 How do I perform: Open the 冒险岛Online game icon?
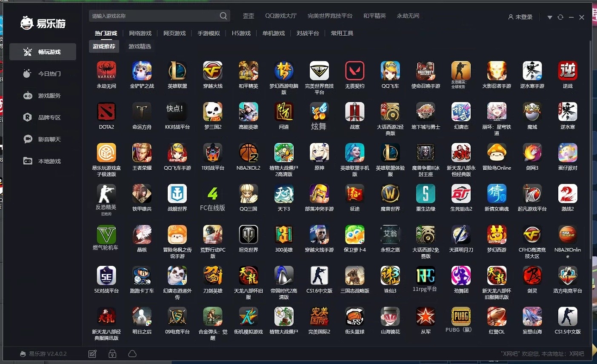click(497, 153)
